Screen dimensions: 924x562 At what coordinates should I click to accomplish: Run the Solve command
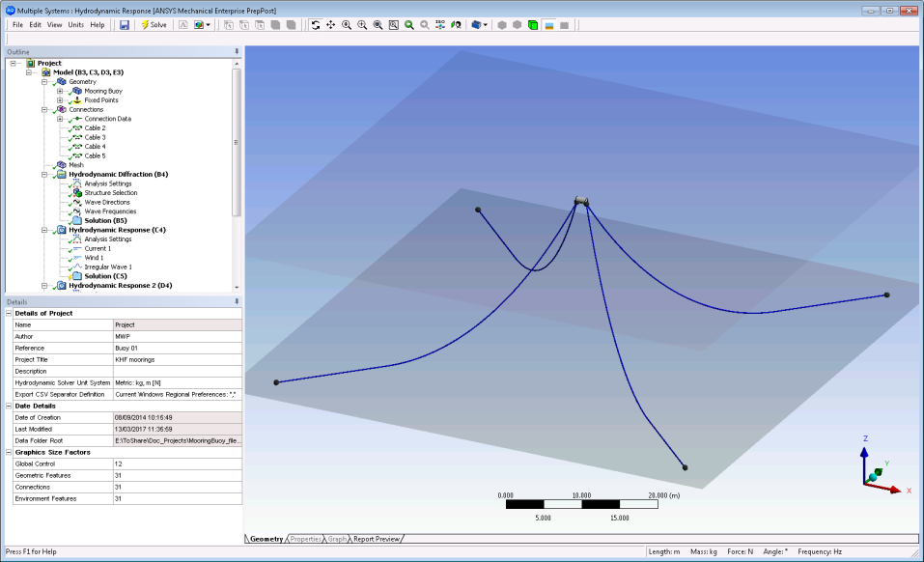[154, 24]
